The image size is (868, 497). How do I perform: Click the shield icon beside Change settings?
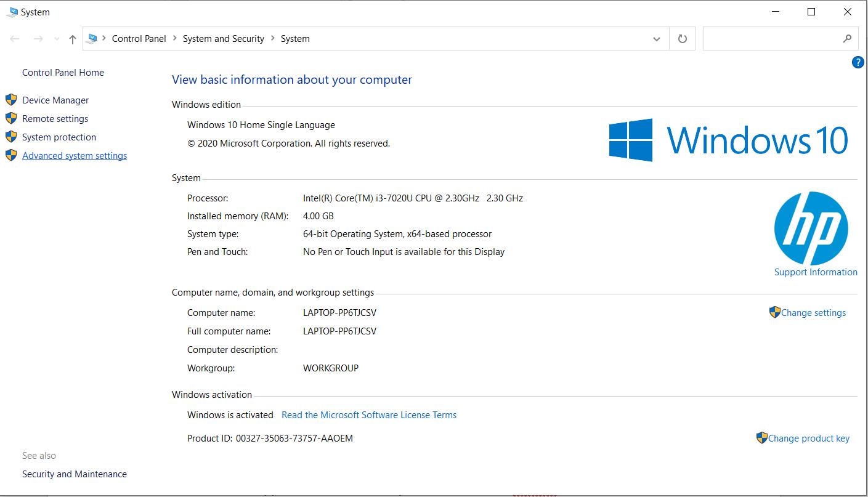pyautogui.click(x=775, y=312)
